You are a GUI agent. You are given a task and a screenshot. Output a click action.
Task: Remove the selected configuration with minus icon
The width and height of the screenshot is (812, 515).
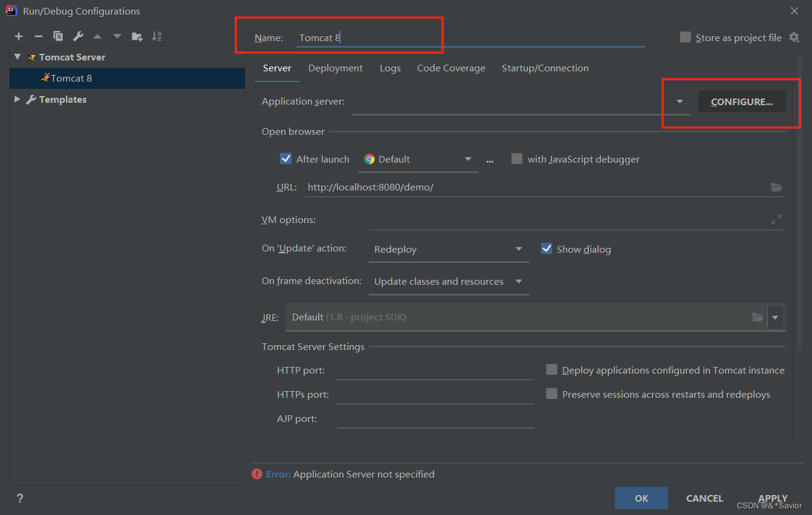pos(38,36)
